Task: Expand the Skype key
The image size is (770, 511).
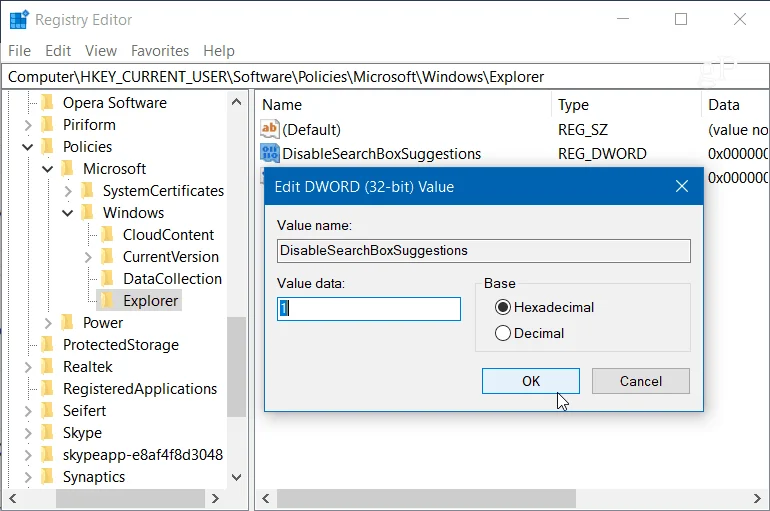Action: [x=28, y=433]
